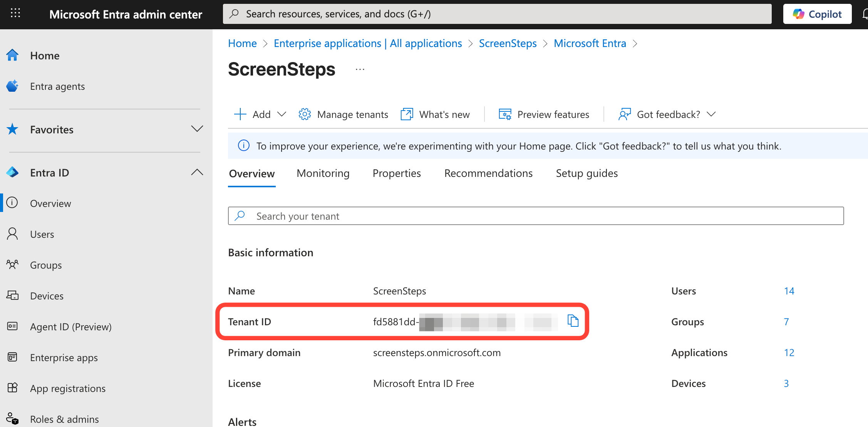Expand the Got feedback? dropdown
Image resolution: width=868 pixels, height=427 pixels.
pos(711,114)
